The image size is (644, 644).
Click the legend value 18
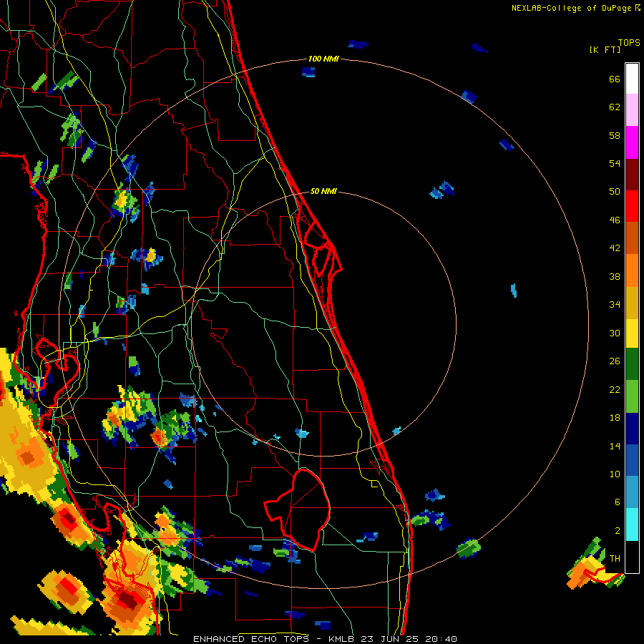pos(615,418)
